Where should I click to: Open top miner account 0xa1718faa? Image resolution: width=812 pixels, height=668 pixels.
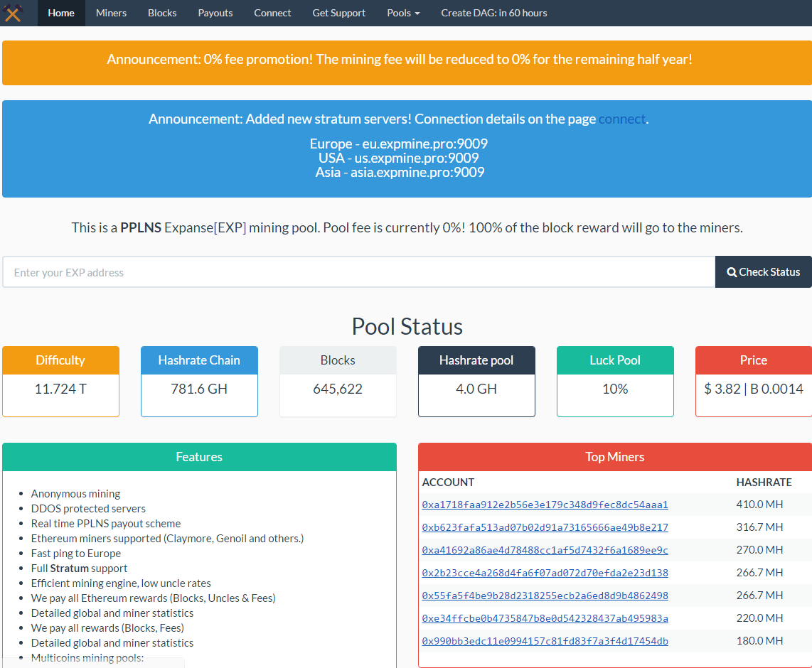pos(545,505)
